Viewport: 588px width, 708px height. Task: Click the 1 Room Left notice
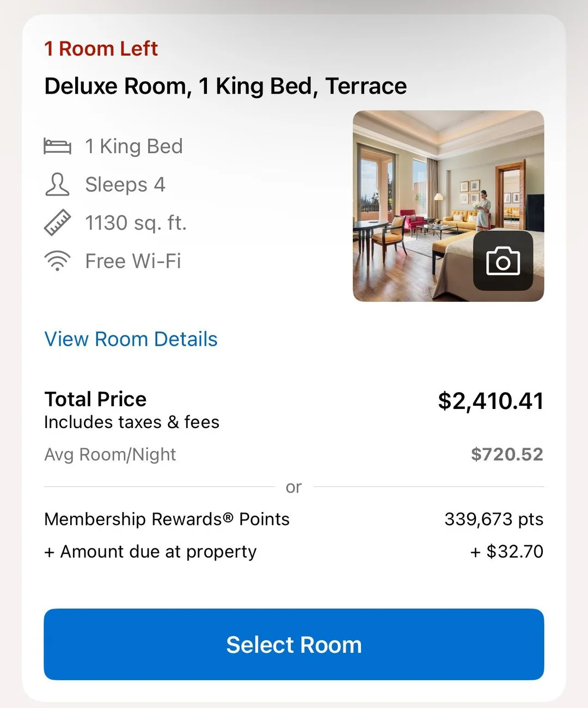(101, 49)
